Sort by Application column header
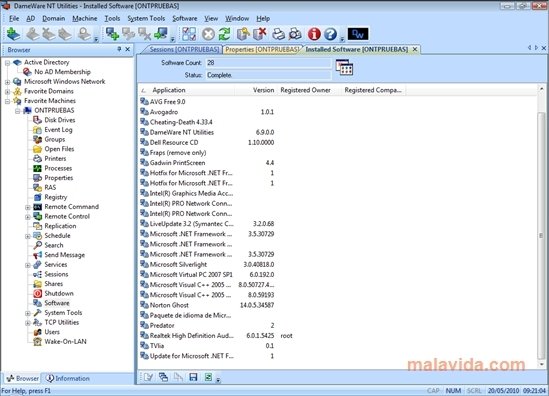The image size is (549, 396). click(187, 90)
